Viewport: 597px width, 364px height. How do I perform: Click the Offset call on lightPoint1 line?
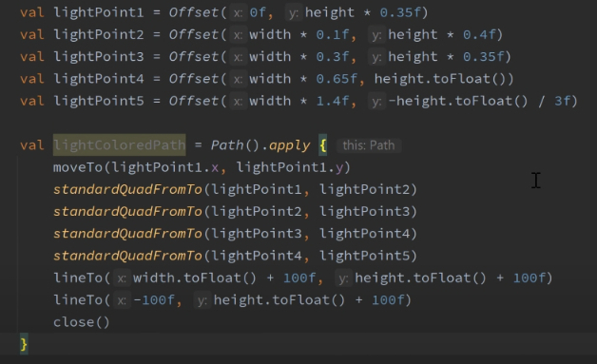[x=194, y=12]
